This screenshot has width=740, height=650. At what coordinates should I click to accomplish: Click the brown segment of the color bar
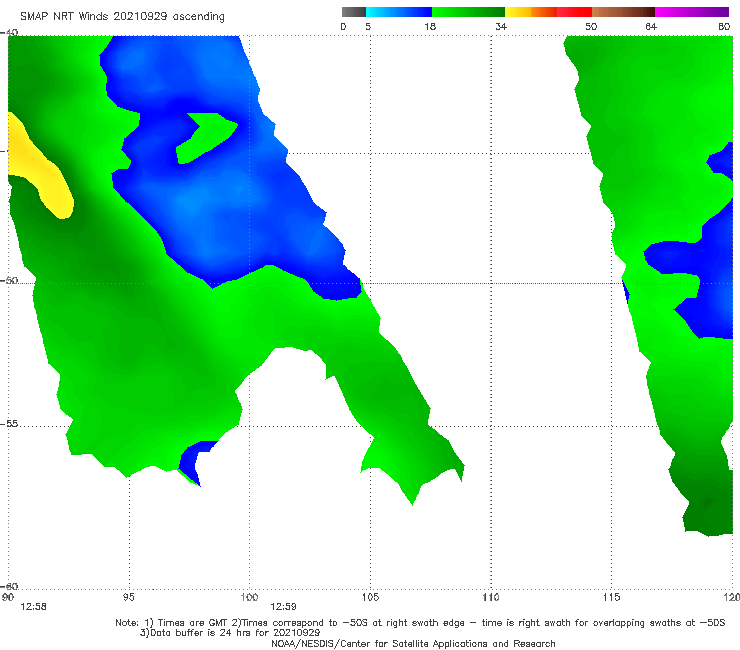(623, 12)
